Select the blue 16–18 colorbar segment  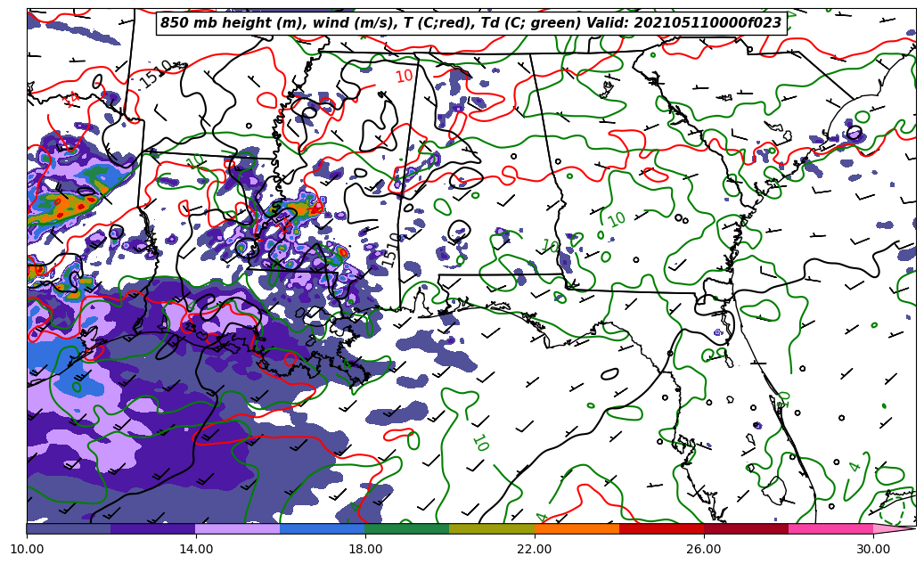click(323, 528)
